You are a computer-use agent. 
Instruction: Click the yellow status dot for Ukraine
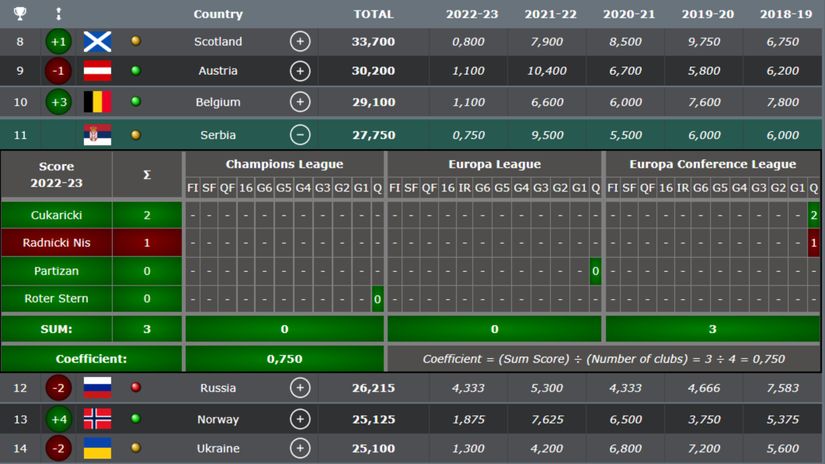click(x=136, y=447)
